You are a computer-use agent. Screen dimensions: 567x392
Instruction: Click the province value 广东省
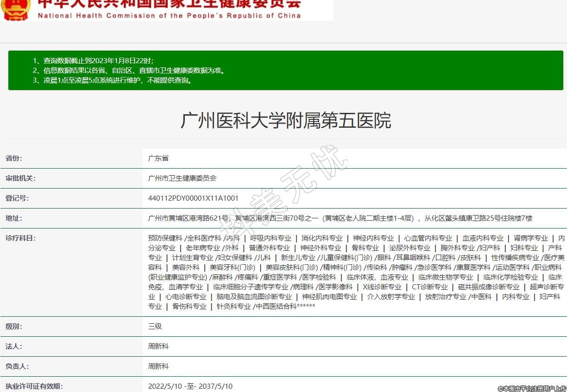[158, 158]
